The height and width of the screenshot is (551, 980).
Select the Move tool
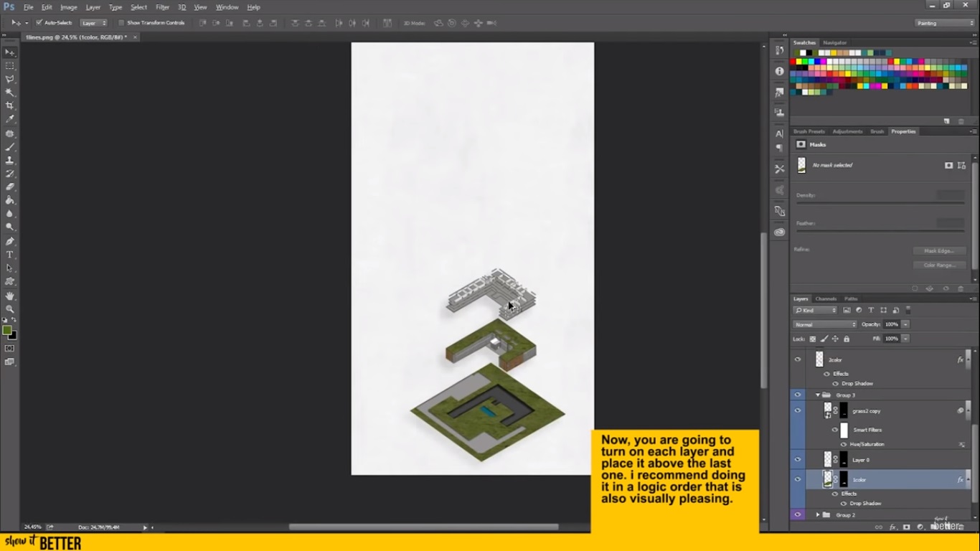pos(9,52)
